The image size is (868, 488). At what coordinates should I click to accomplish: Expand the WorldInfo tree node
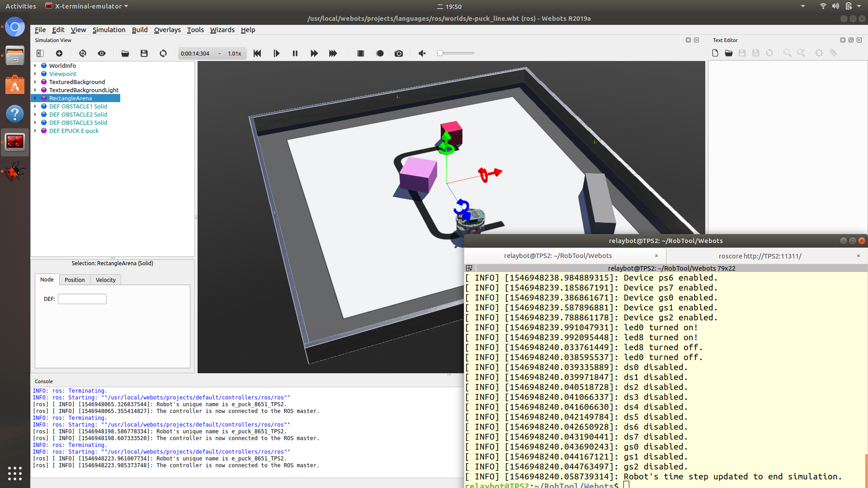coord(35,66)
